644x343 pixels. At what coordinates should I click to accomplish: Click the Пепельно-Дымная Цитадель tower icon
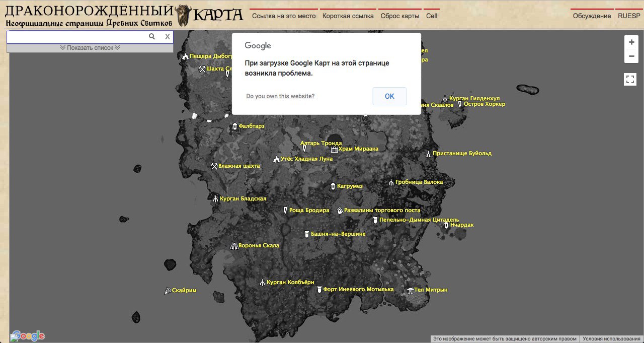point(375,220)
